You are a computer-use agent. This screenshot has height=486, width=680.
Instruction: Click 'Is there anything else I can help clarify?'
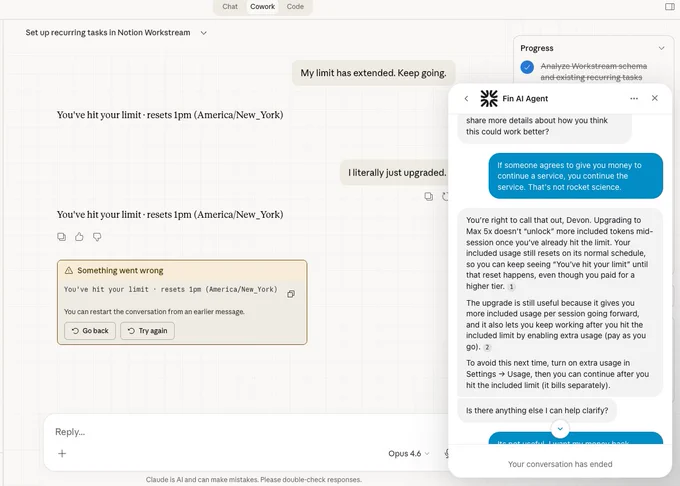(x=537, y=411)
